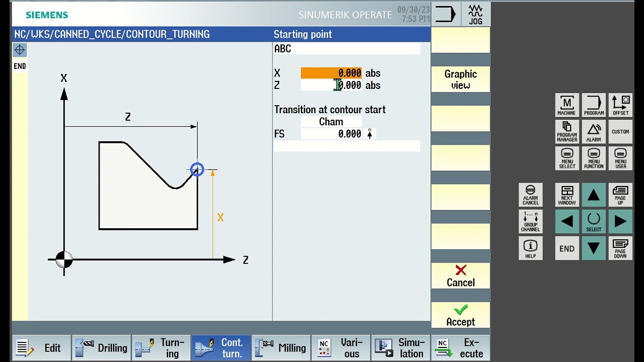Click the Execute softkey
Screen dimensions: 644x362
click(460, 348)
